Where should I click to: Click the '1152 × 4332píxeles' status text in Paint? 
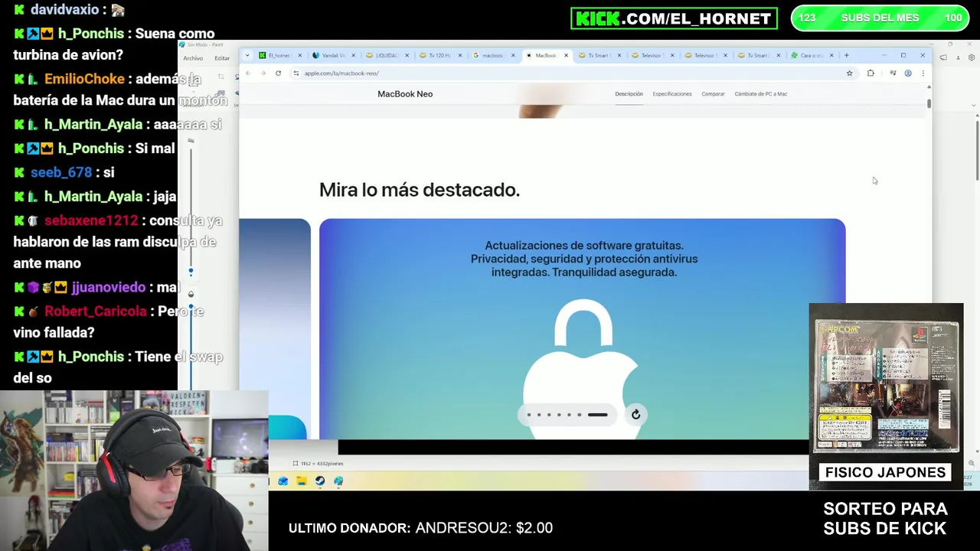[x=322, y=464]
